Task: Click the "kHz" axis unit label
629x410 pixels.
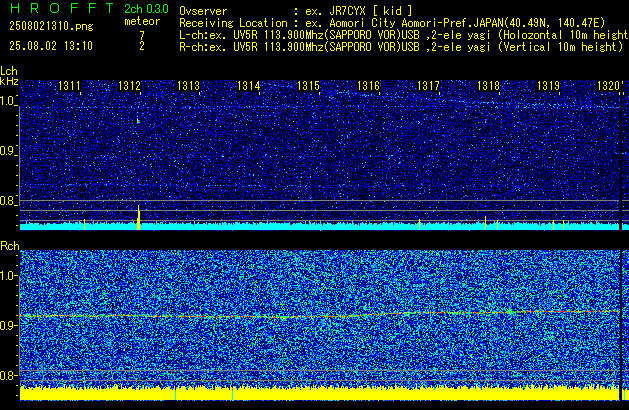Action: [x=9, y=81]
